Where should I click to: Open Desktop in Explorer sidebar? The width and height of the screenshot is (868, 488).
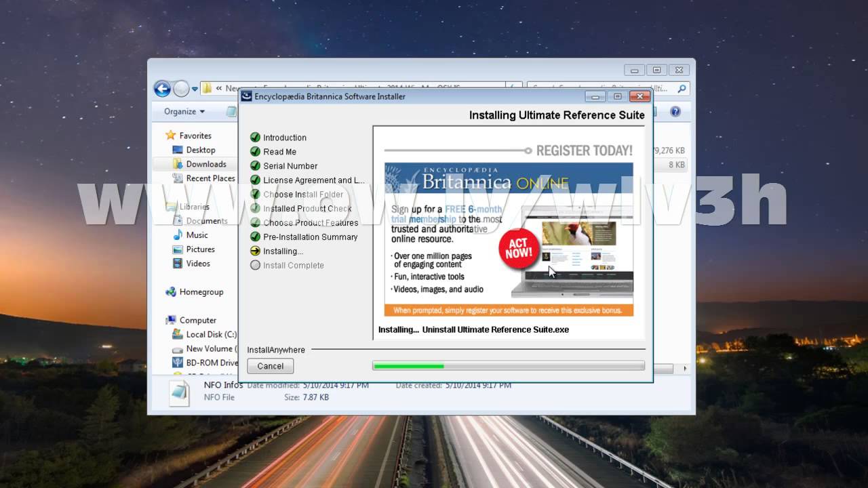click(x=201, y=150)
